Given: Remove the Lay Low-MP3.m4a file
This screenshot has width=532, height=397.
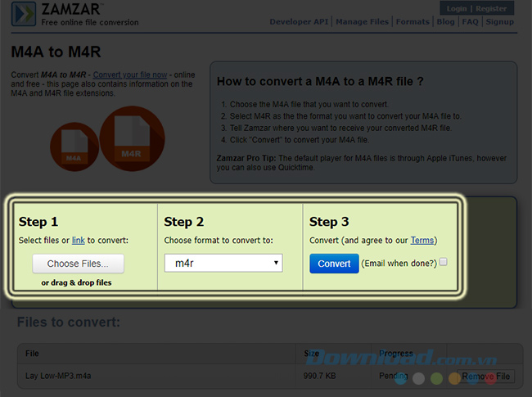Looking at the screenshot, I should click(485, 377).
